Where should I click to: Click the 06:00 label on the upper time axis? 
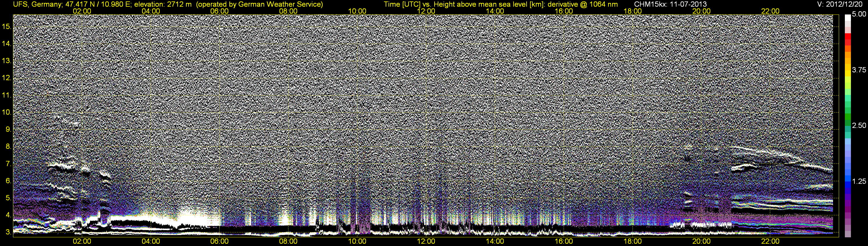[219, 11]
